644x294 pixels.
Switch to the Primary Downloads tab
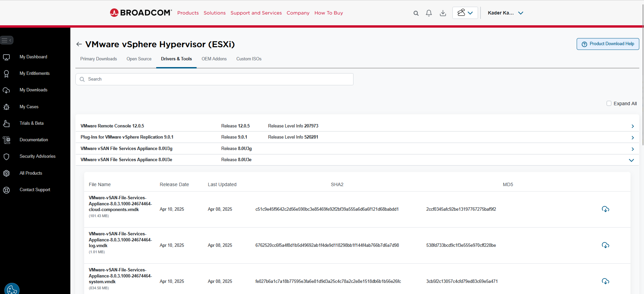(x=98, y=59)
